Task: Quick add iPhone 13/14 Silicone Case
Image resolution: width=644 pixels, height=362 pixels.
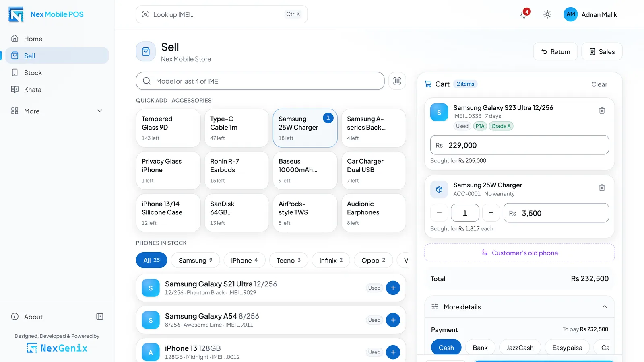Action: coord(168,213)
